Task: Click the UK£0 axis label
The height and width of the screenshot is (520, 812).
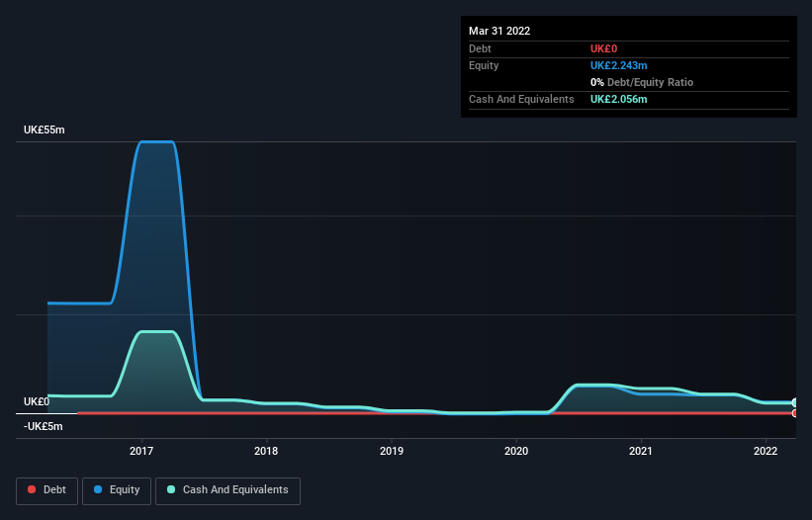Action: click(37, 402)
